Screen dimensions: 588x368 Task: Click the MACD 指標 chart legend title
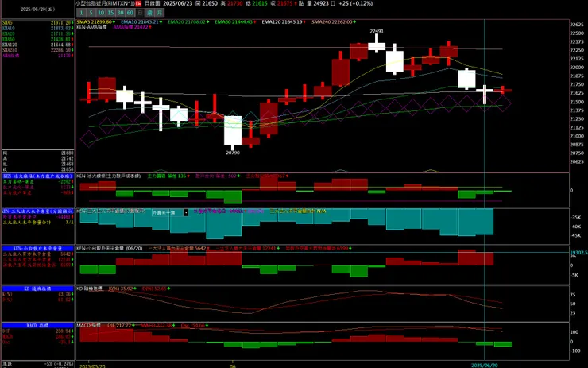pos(88,325)
